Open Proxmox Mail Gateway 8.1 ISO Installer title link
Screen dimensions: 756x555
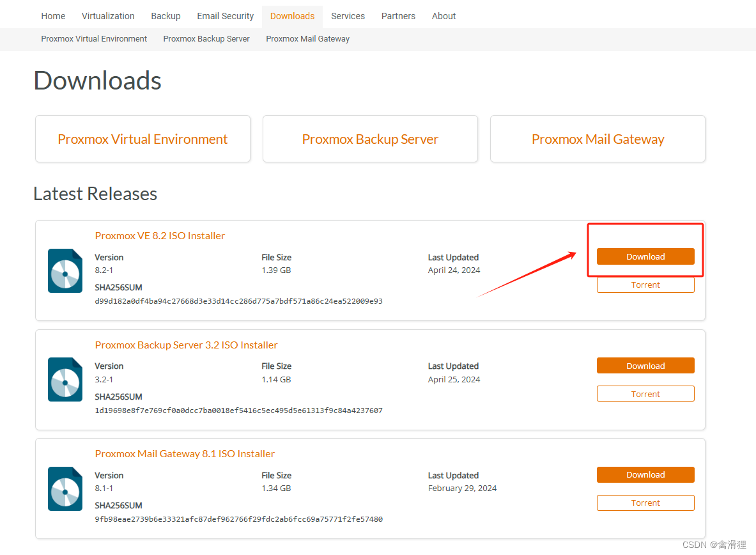(x=185, y=453)
